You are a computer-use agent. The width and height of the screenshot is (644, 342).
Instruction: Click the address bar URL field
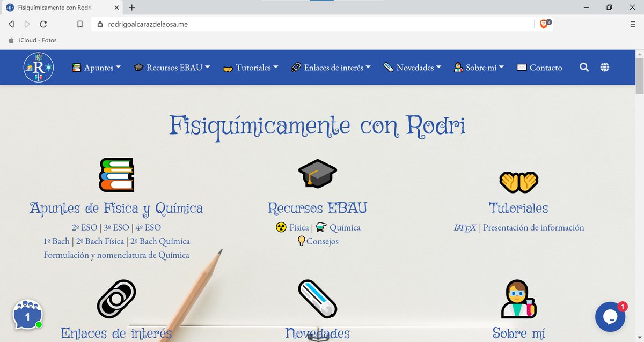coord(314,24)
